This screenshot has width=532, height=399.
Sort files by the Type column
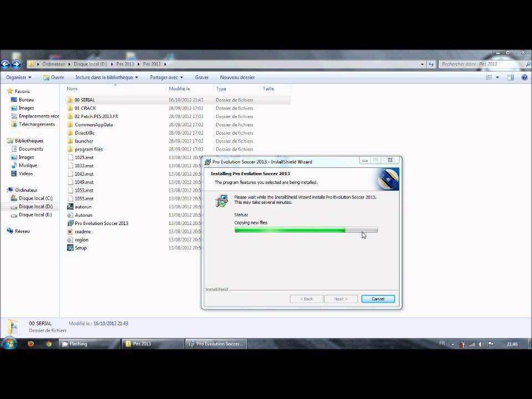(237, 89)
